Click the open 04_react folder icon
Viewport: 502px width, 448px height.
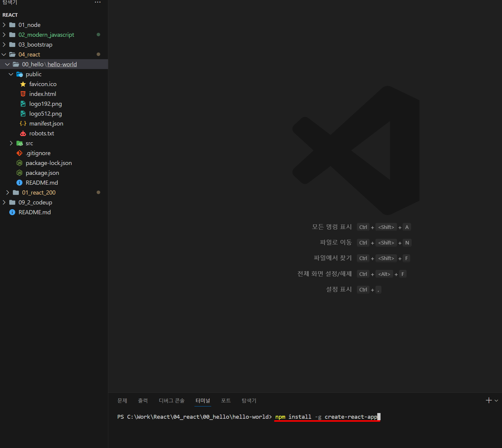click(x=12, y=54)
